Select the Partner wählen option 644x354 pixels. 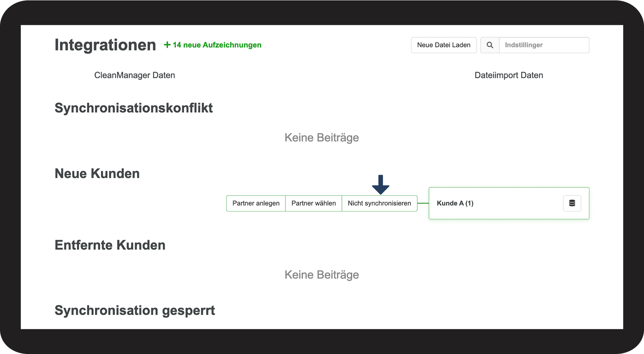tap(313, 203)
